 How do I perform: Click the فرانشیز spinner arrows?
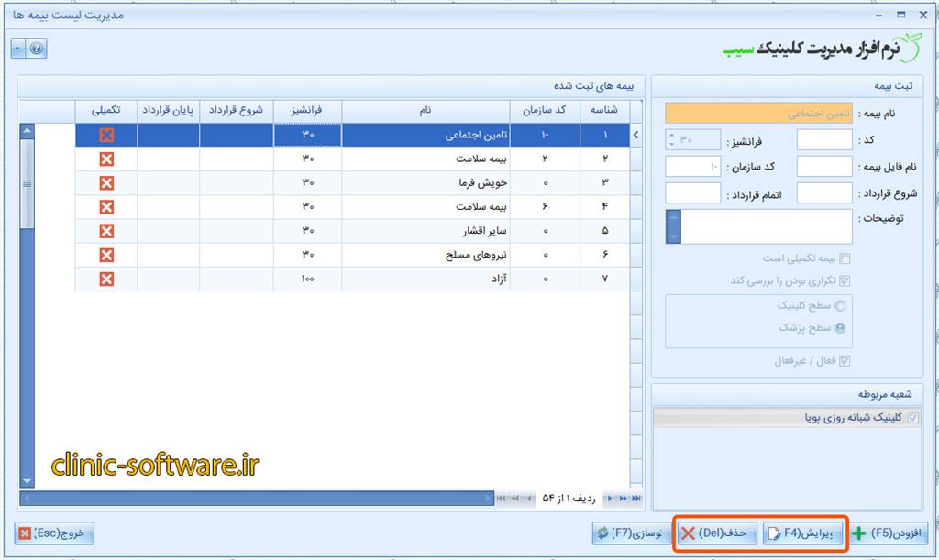pos(671,140)
